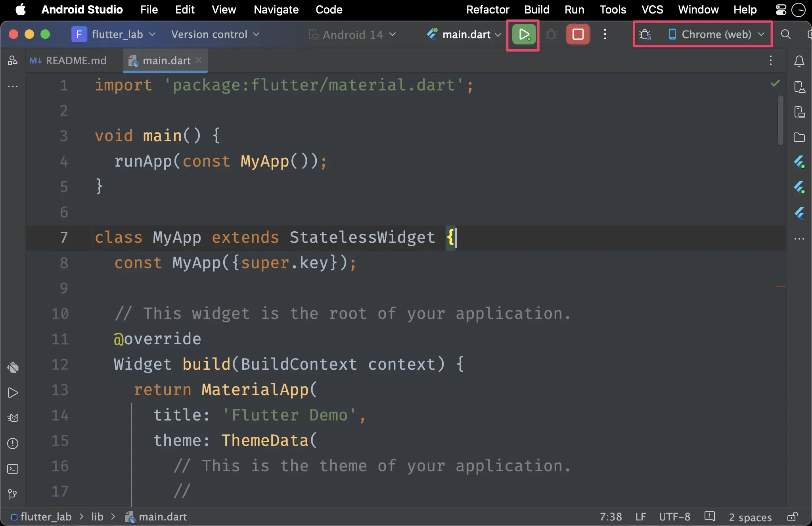812x526 pixels.
Task: Open the Navigate menu
Action: 276,10
